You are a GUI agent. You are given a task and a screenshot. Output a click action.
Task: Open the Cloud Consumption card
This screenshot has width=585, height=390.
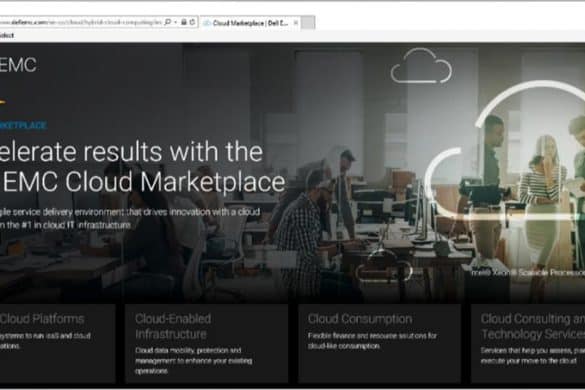point(379,343)
